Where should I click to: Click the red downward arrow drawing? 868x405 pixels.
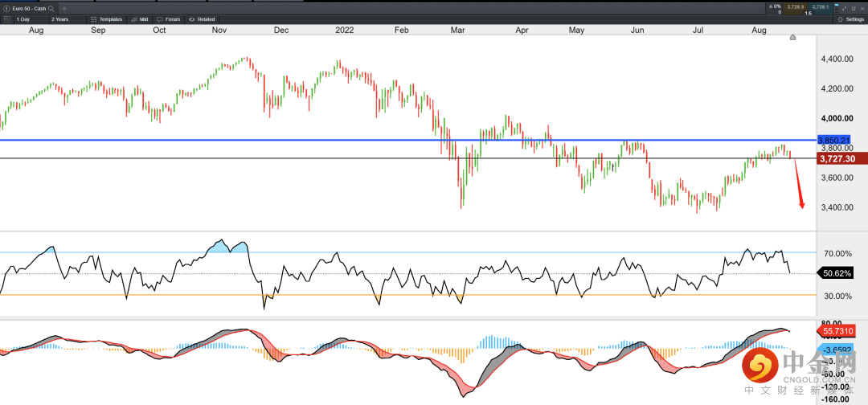[x=800, y=186]
